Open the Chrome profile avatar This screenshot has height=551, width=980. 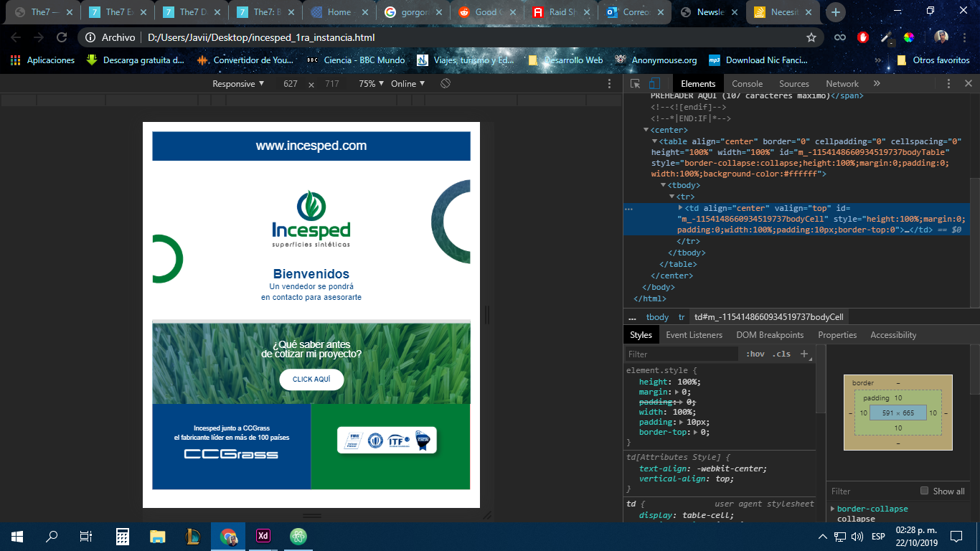pyautogui.click(x=941, y=37)
